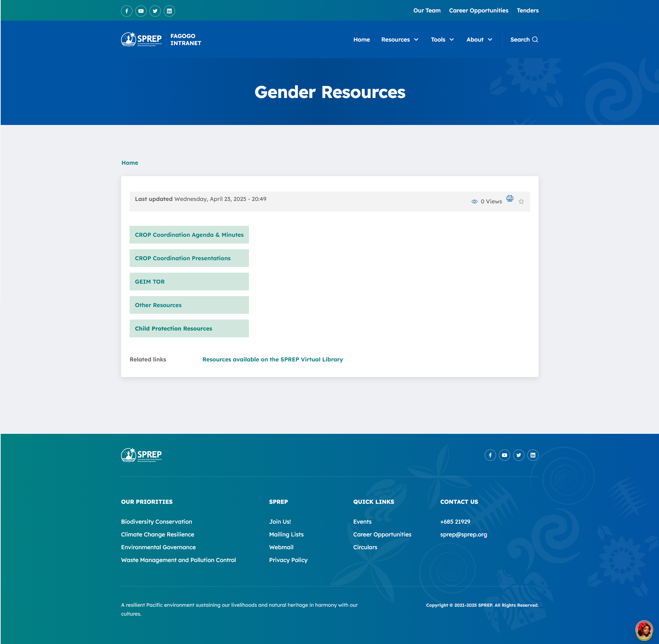Expand the Resources dropdown menu

click(400, 40)
